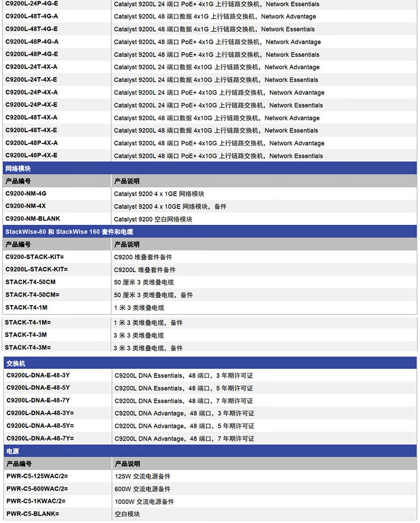Viewport: 420px width, 523px height.
Task: Click the STACK-T4-1M= cell
Action: [28, 322]
